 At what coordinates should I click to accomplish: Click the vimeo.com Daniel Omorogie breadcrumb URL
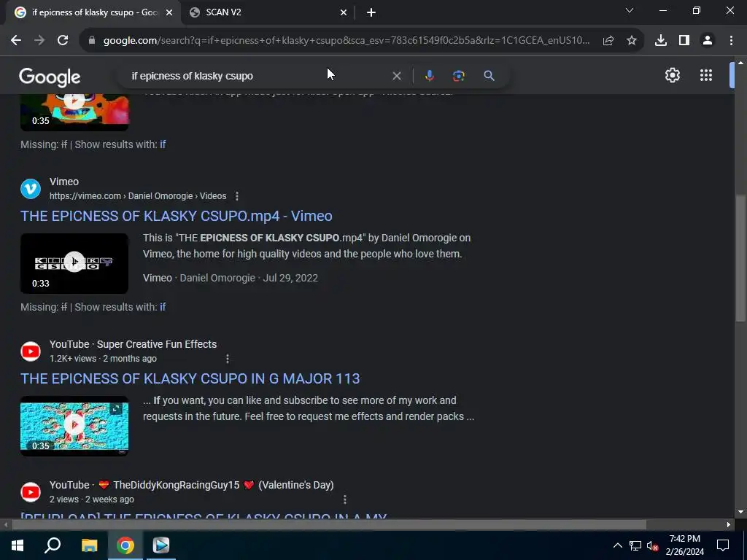point(138,196)
